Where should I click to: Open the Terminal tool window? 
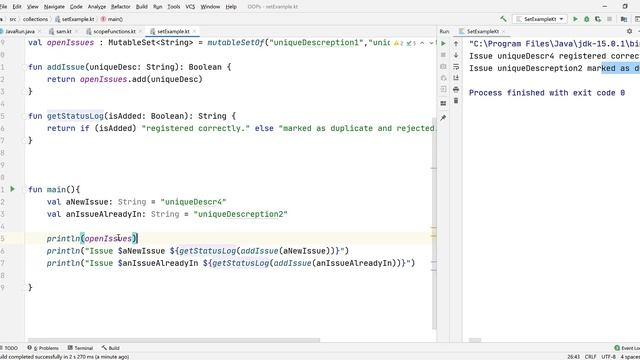click(x=80, y=348)
